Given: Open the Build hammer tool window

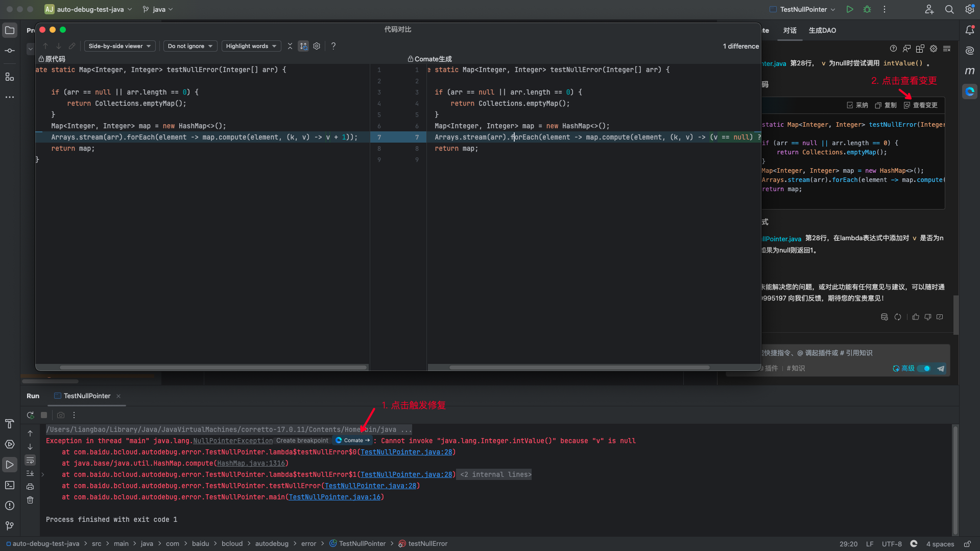Looking at the screenshot, I should click(10, 424).
